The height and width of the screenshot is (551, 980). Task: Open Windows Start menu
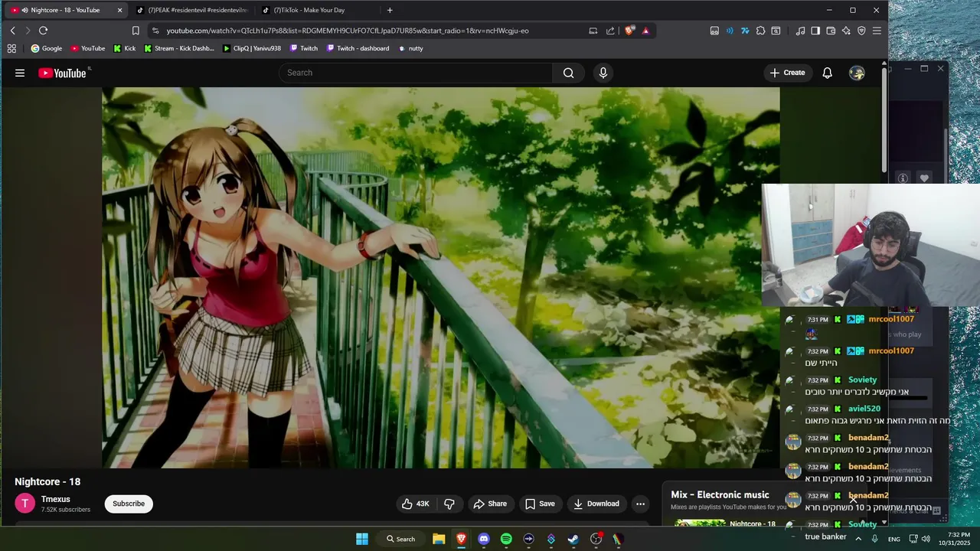coord(362,539)
